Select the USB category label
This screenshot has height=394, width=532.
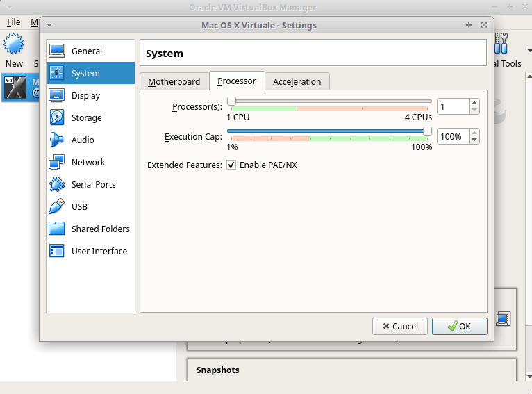point(79,206)
